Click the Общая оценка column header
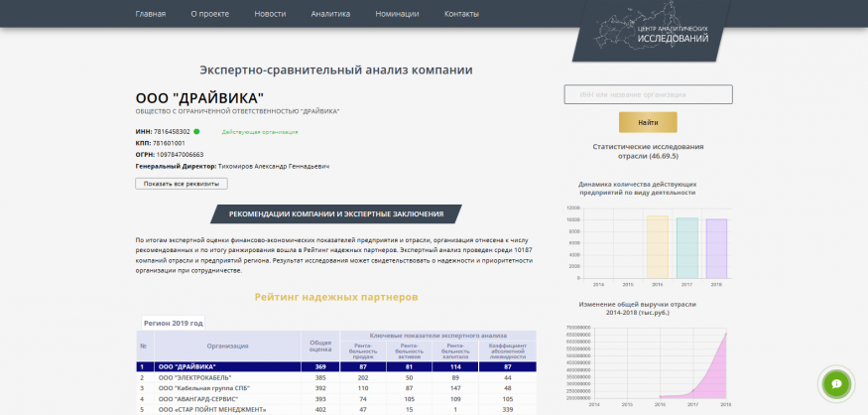 (x=320, y=346)
